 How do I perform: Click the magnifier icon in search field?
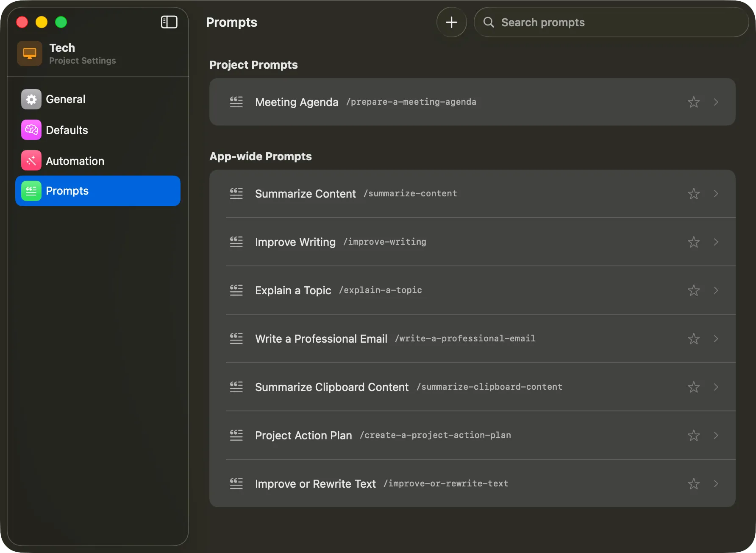(489, 22)
